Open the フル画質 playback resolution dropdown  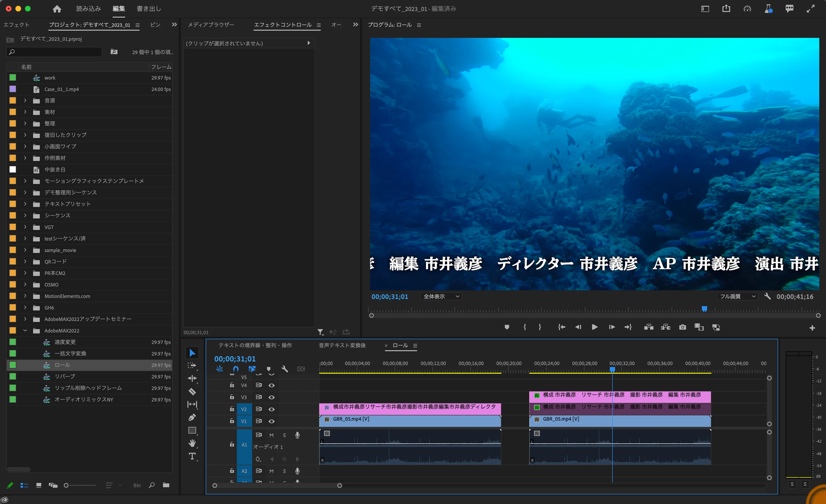click(737, 296)
